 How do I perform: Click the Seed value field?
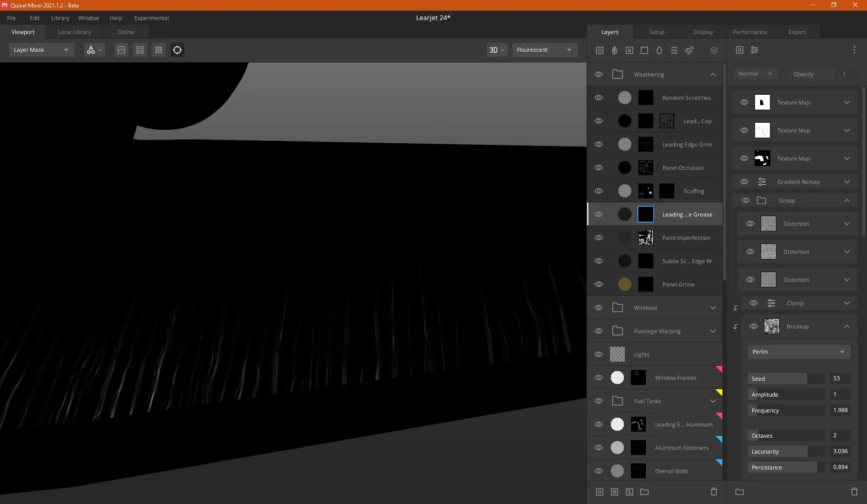click(x=839, y=378)
